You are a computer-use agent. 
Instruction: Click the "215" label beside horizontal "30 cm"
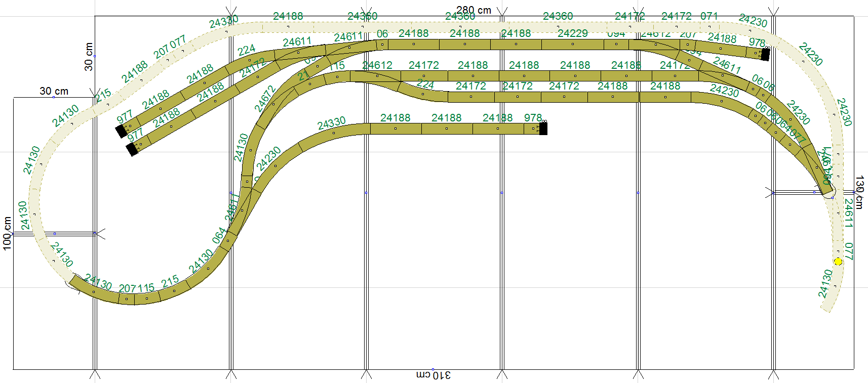tap(103, 95)
